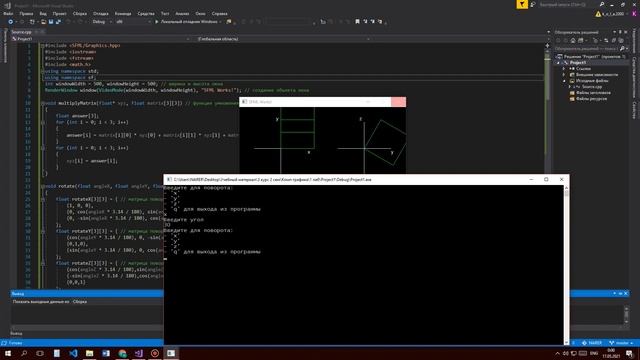Expand the Ссылки node

pyautogui.click(x=564, y=69)
